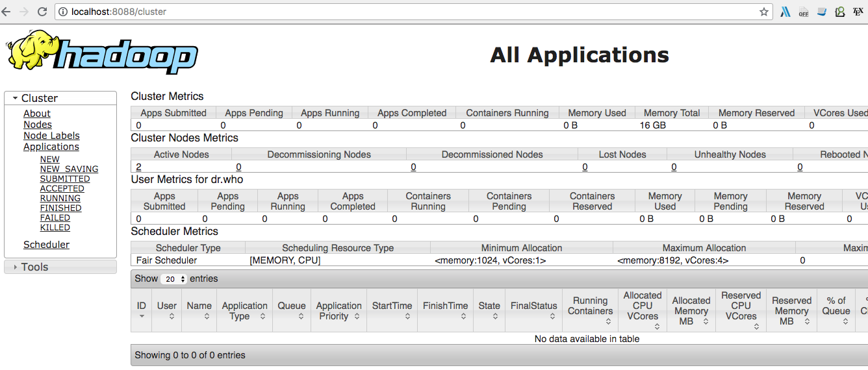Image resolution: width=868 pixels, height=370 pixels.
Task: Open the Applications link
Action: click(51, 147)
